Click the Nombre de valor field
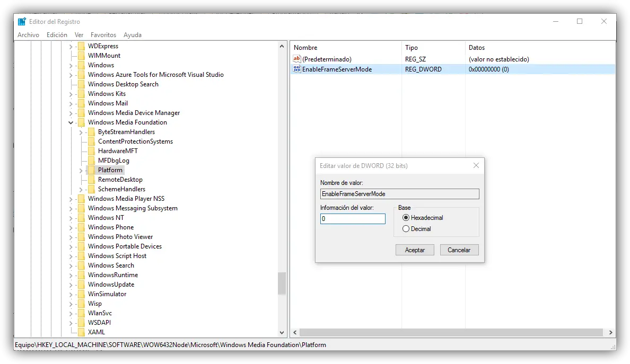 [399, 194]
